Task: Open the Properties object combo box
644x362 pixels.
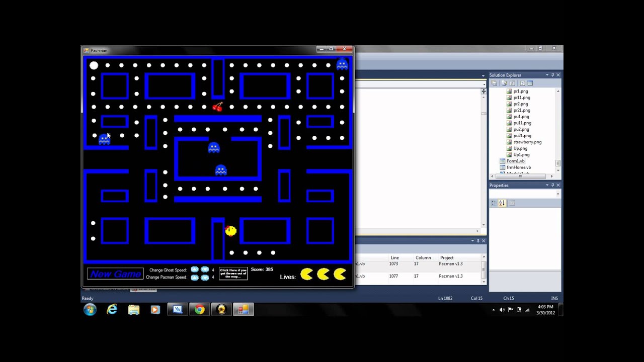Action: pyautogui.click(x=525, y=194)
